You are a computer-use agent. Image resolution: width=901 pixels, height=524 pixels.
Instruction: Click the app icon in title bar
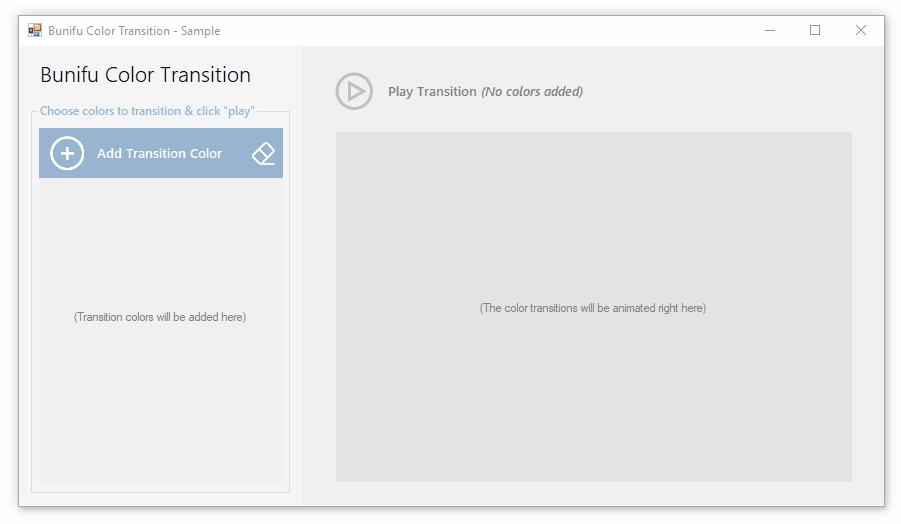point(35,31)
